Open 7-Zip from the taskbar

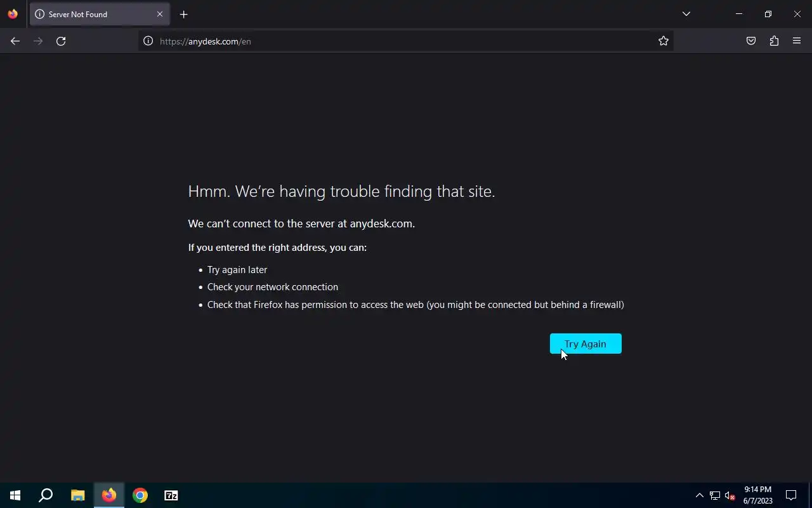pos(171,495)
